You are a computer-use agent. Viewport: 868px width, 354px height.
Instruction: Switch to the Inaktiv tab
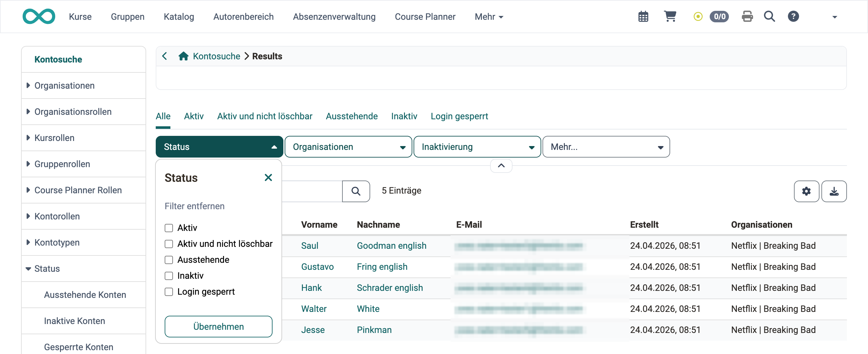[x=404, y=116]
